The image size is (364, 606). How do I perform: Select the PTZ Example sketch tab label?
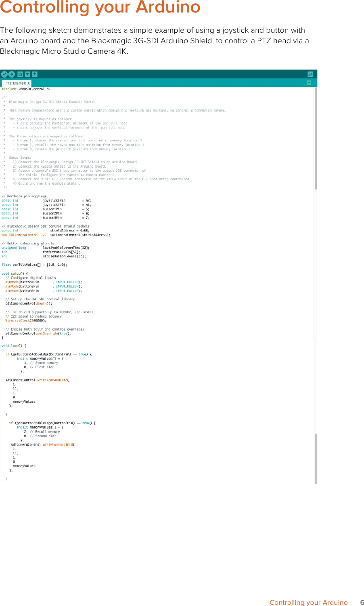coord(17,83)
